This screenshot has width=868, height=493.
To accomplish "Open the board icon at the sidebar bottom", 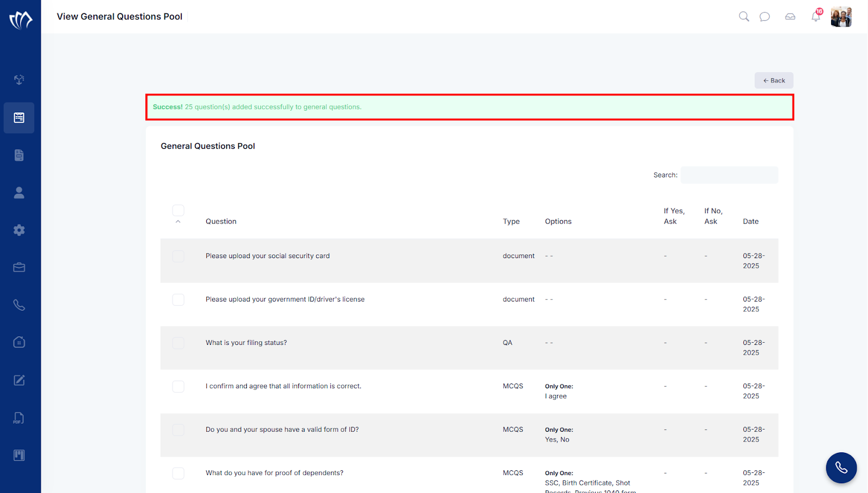I will tap(19, 455).
